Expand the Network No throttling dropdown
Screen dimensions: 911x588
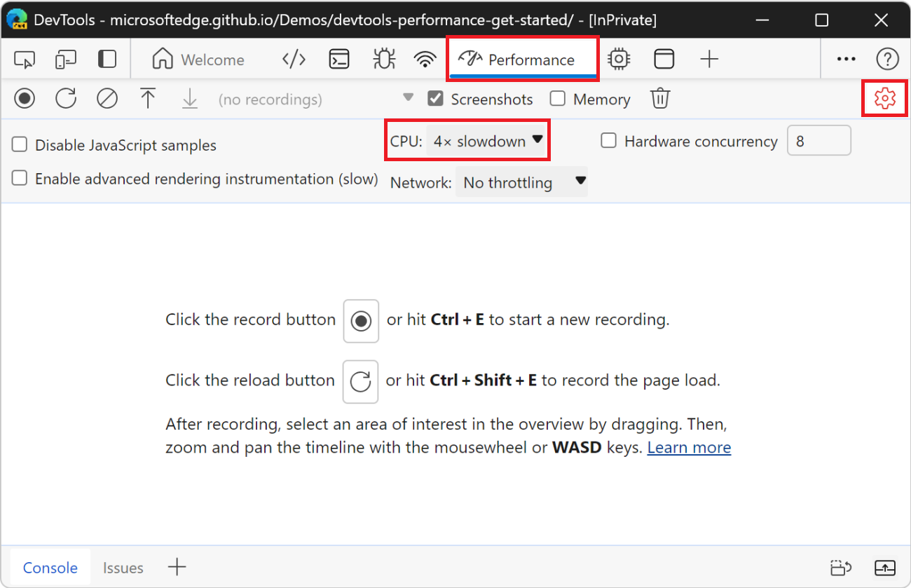(x=521, y=182)
